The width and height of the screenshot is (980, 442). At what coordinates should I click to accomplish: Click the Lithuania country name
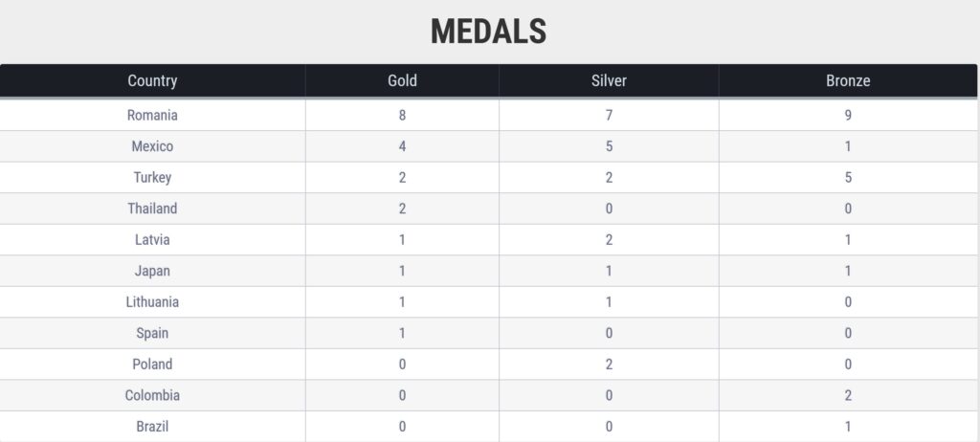point(152,302)
